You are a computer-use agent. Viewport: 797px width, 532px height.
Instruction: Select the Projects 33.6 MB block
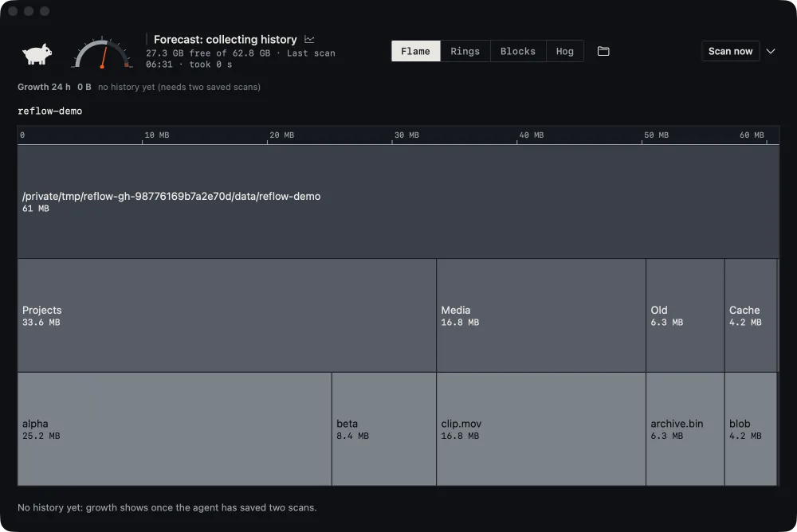(x=226, y=315)
